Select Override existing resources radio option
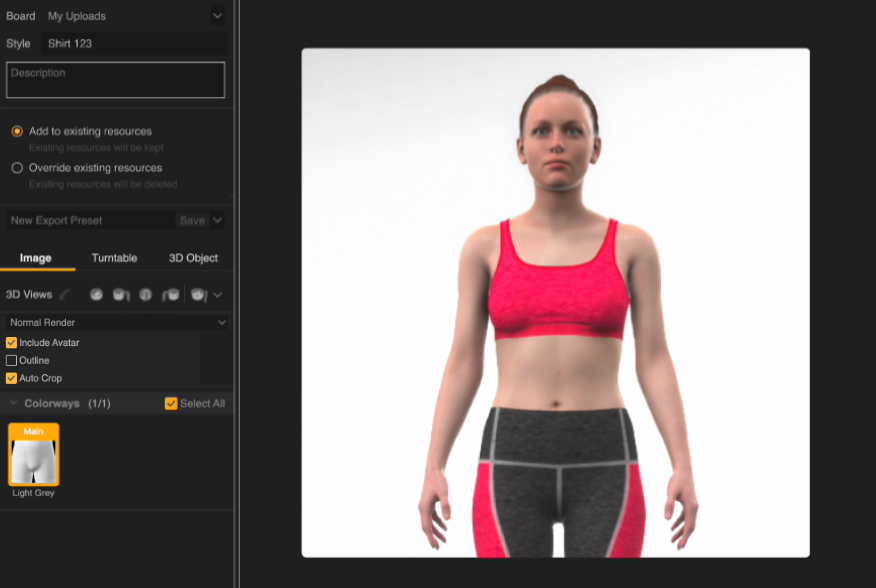The width and height of the screenshot is (876, 588). click(17, 168)
